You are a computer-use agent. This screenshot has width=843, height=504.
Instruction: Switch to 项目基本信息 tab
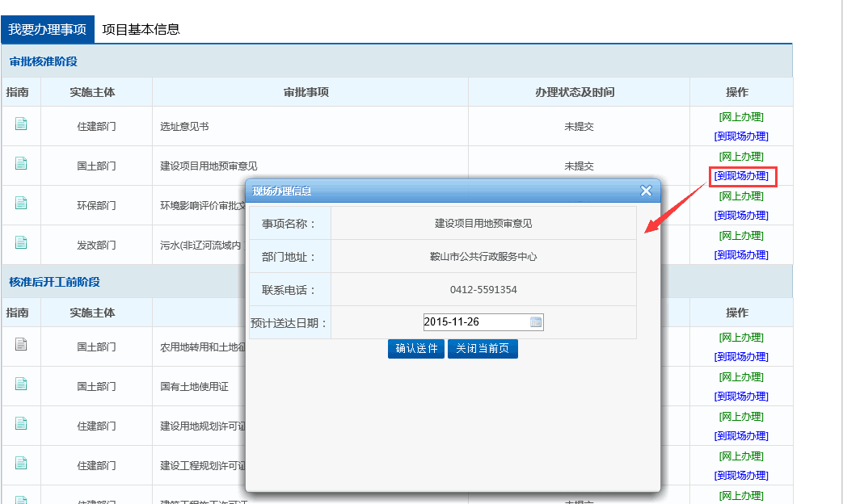[141, 30]
